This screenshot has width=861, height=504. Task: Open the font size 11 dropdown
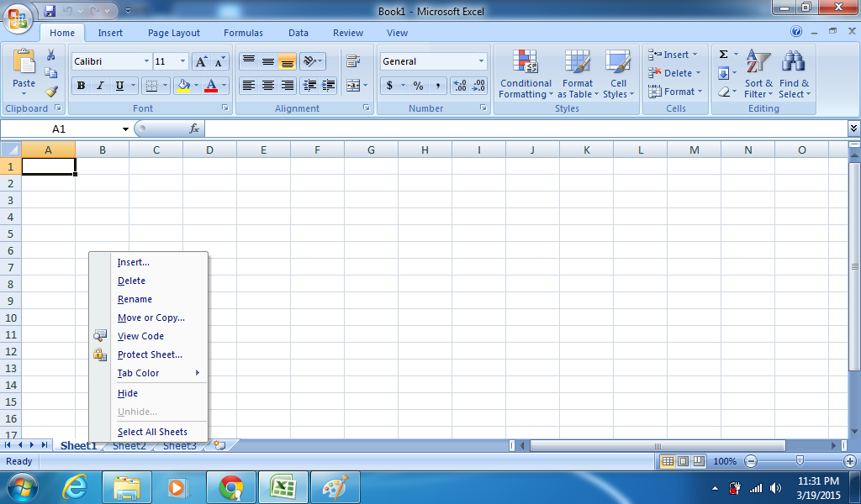(182, 61)
